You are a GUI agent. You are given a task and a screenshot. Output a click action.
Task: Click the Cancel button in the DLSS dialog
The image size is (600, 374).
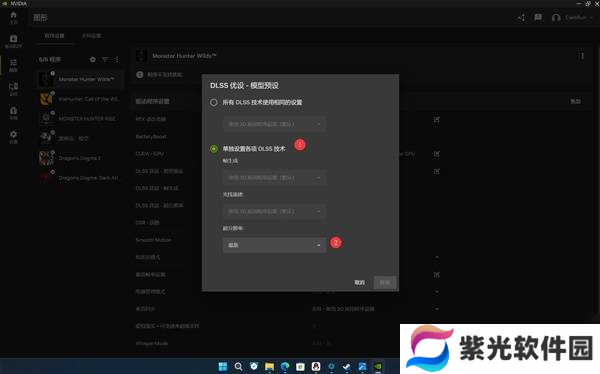point(359,283)
